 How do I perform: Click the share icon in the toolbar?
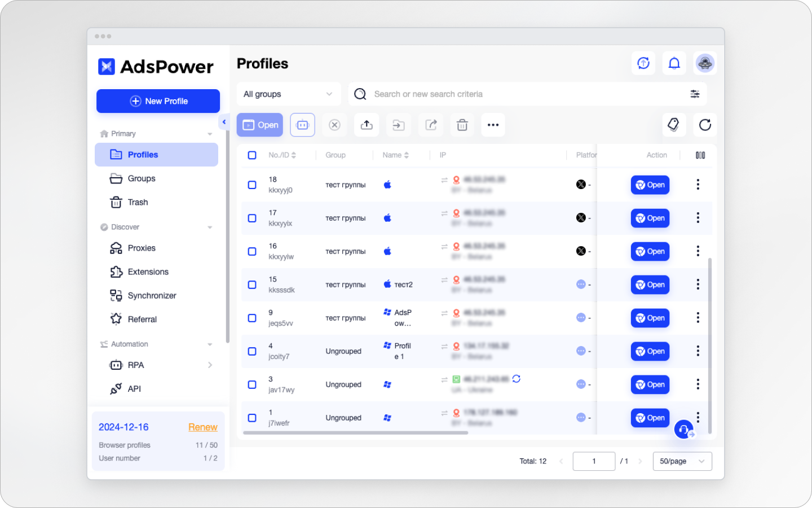coord(430,125)
